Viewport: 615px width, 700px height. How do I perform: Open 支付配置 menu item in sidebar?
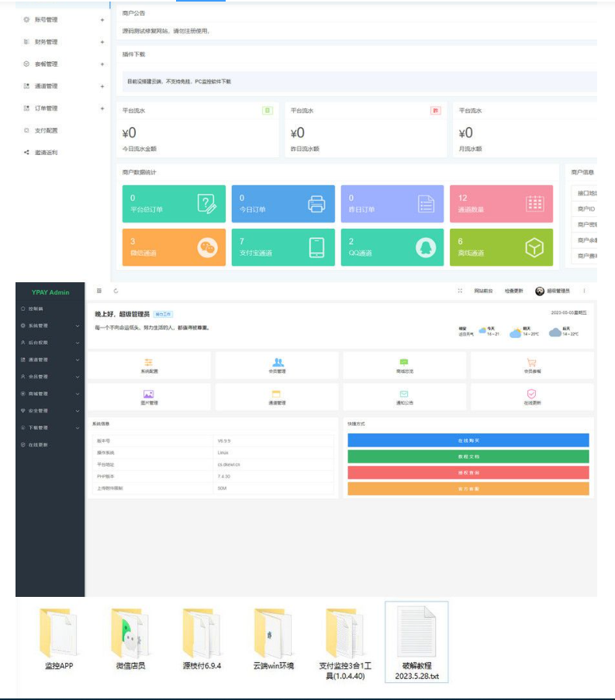[46, 130]
